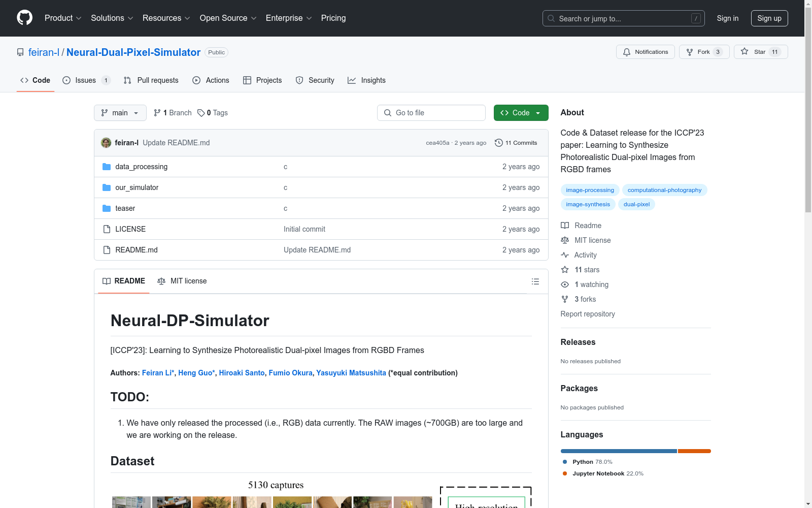Open Jupyter Notebook 22.0% language link

tap(603, 473)
